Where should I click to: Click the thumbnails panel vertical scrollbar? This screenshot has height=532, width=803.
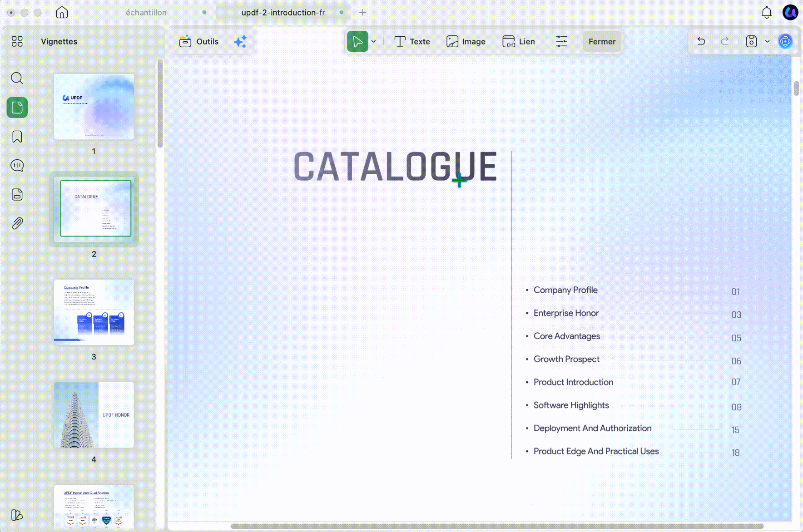click(160, 103)
